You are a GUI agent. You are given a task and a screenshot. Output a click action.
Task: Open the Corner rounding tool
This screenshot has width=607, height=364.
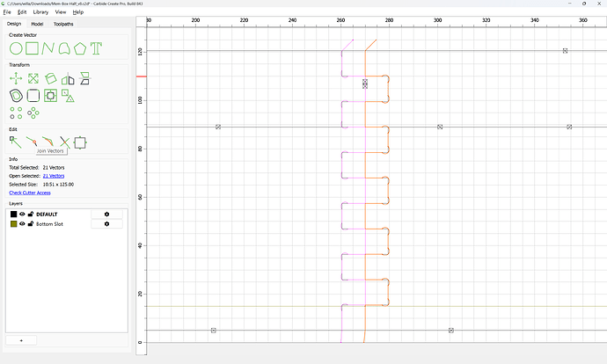pyautogui.click(x=33, y=96)
